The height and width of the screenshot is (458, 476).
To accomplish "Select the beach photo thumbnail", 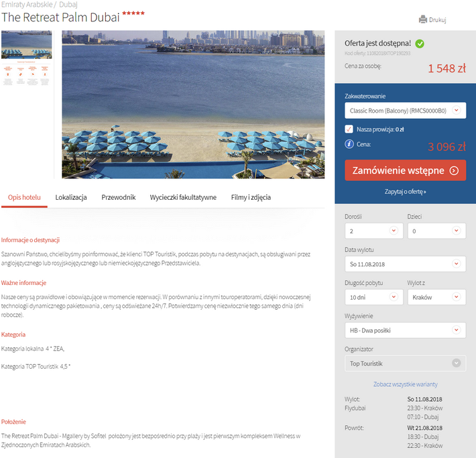I will coord(27,44).
